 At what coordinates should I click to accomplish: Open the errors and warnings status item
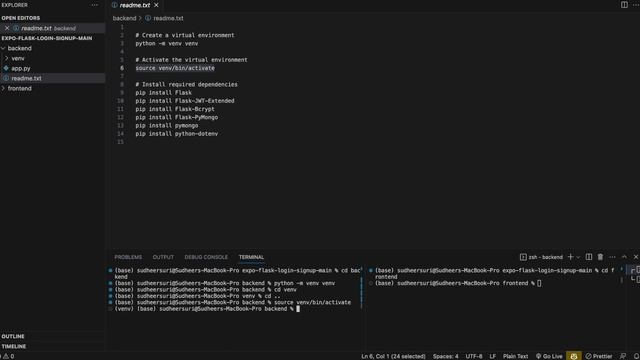[x=7, y=356]
